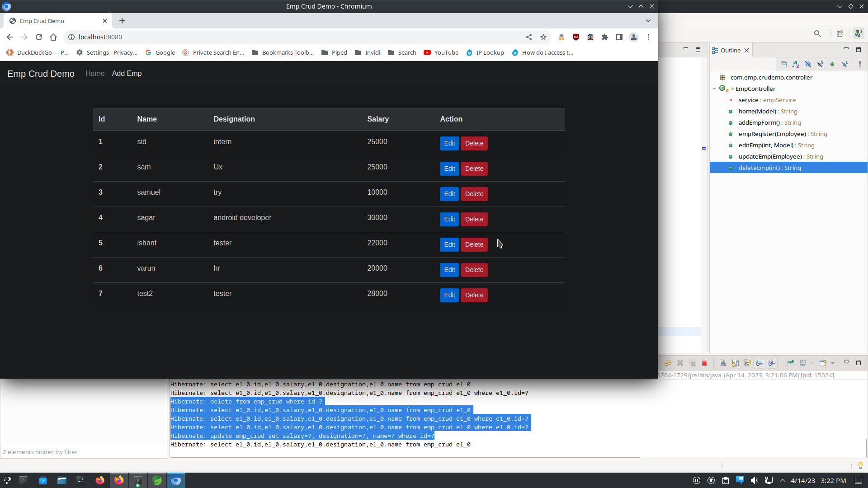The height and width of the screenshot is (488, 868).
Task: Toggle Scroll Lock in console toolbar
Action: [x=735, y=363]
